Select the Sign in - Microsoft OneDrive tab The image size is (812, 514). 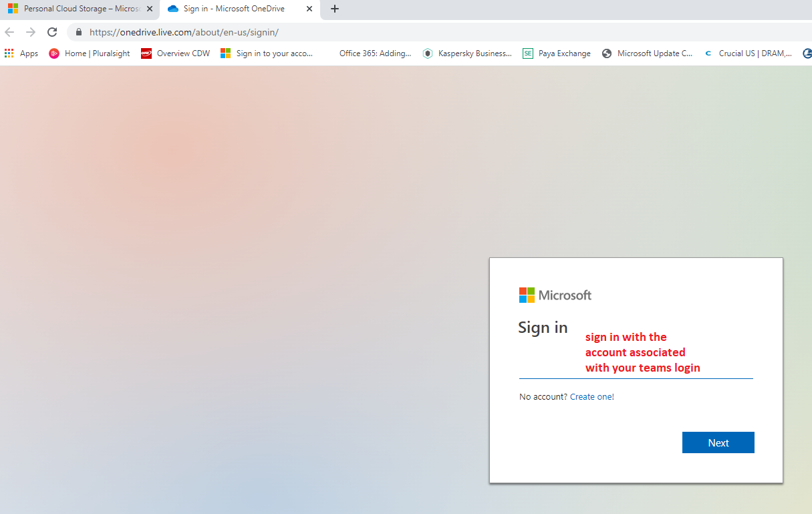pos(239,9)
